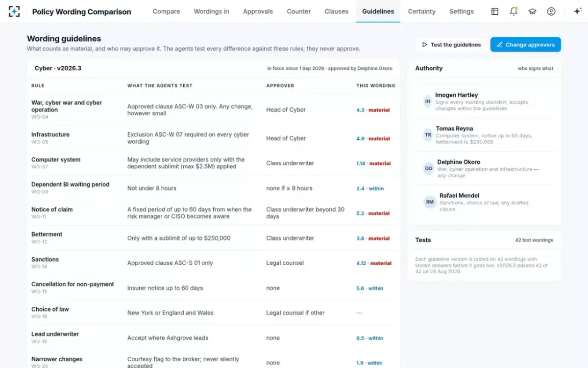The height and width of the screenshot is (368, 588).
Task: Open the 4.3 material link for War rule
Action: coord(373,110)
